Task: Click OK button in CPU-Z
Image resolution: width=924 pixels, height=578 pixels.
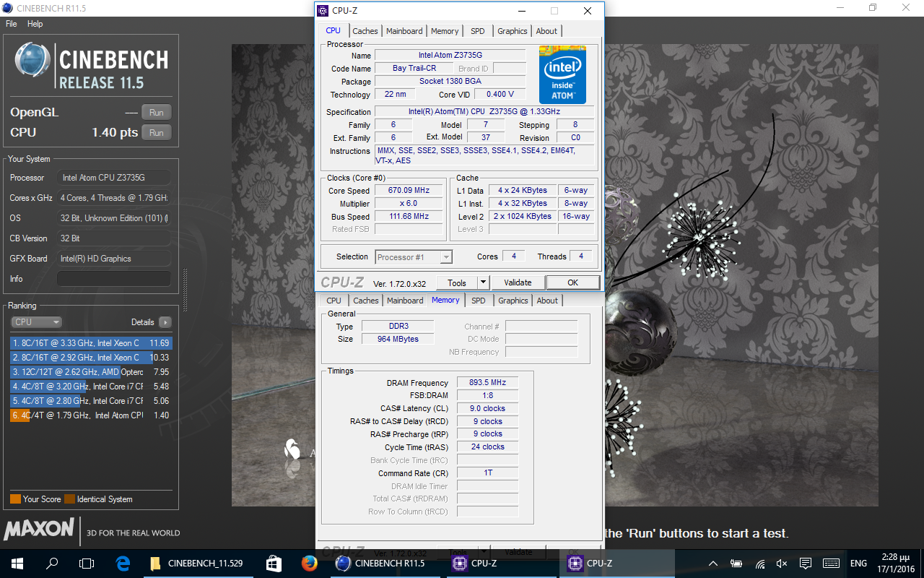Action: pyautogui.click(x=572, y=282)
